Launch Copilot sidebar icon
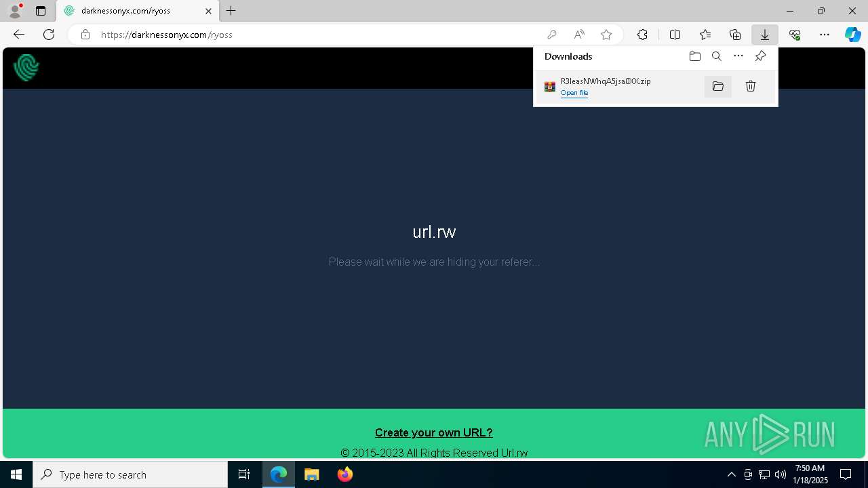 [x=852, y=35]
